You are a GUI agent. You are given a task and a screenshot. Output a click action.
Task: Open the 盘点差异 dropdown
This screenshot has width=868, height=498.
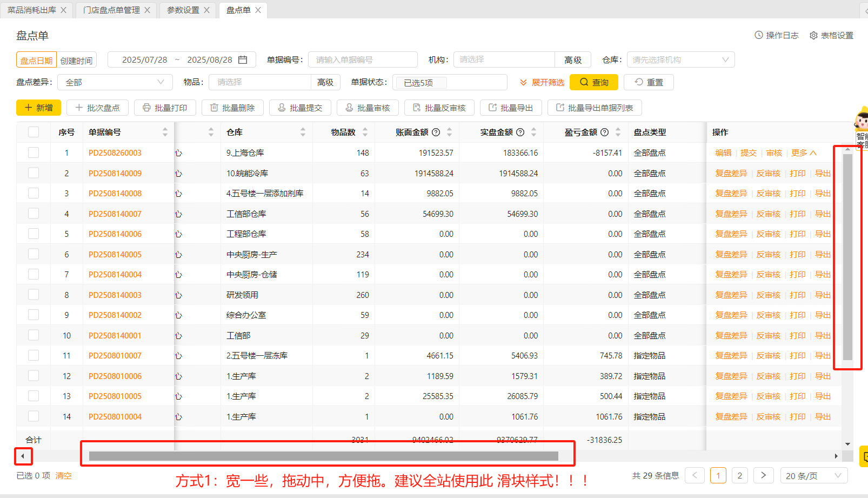pos(115,82)
